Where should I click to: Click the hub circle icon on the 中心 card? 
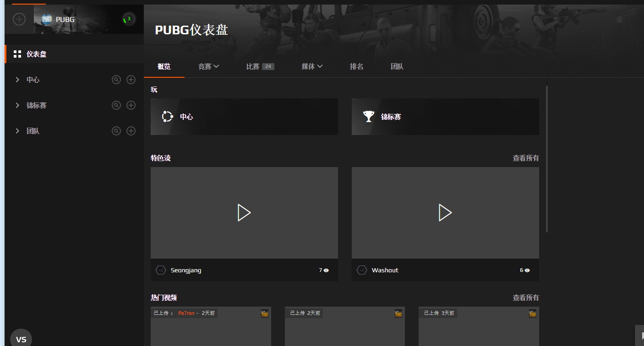(x=167, y=117)
